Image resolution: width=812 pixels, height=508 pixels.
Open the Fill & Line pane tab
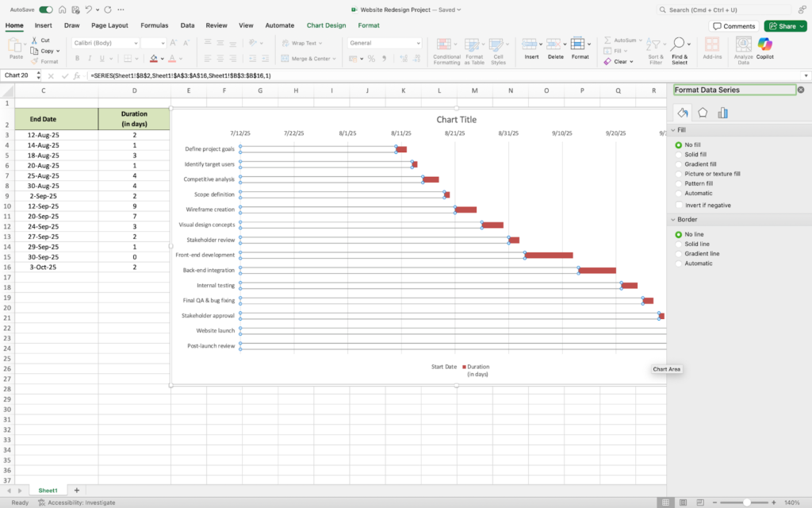coord(682,113)
